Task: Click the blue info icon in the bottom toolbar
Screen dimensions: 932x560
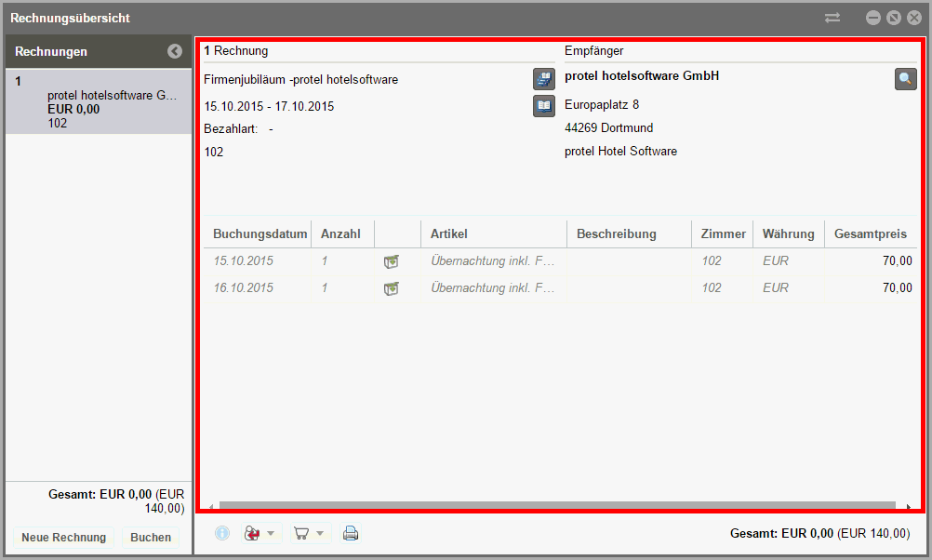Action: 222,534
